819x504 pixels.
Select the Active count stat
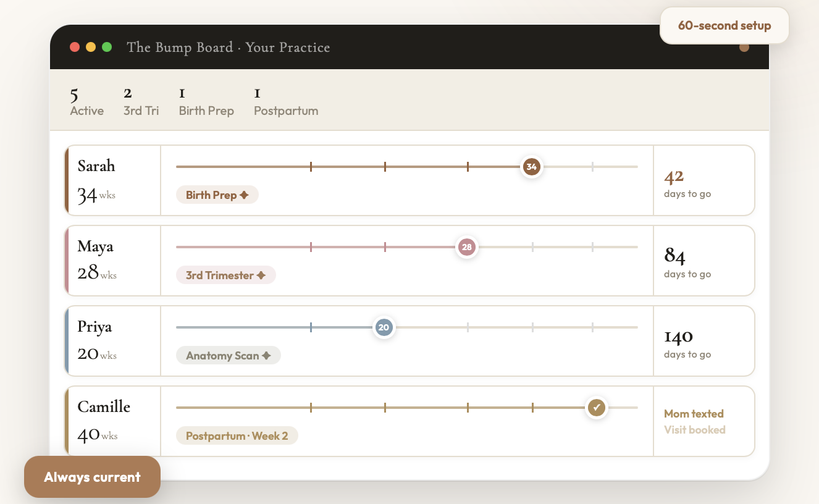click(x=86, y=102)
